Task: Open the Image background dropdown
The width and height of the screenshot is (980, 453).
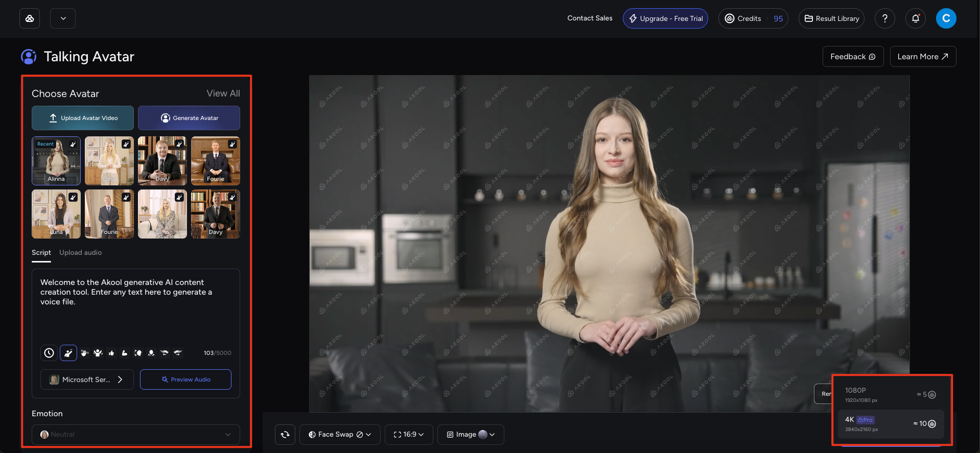Action: 471,435
